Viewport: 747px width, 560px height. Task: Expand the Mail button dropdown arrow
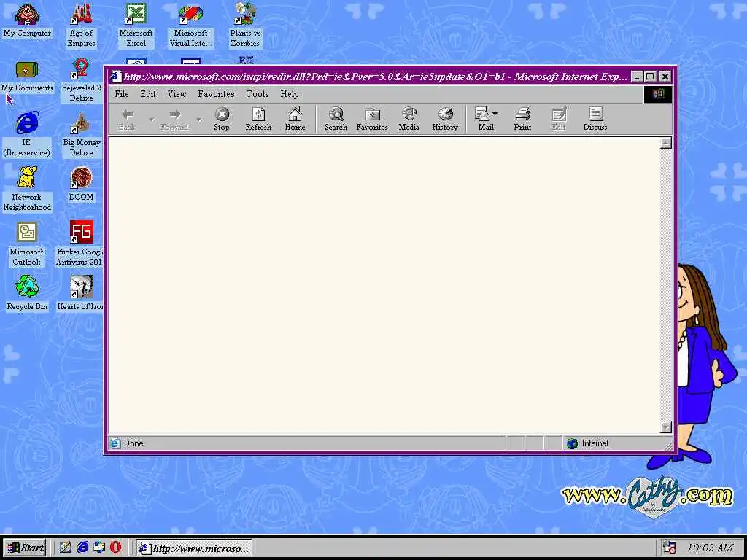pos(495,114)
